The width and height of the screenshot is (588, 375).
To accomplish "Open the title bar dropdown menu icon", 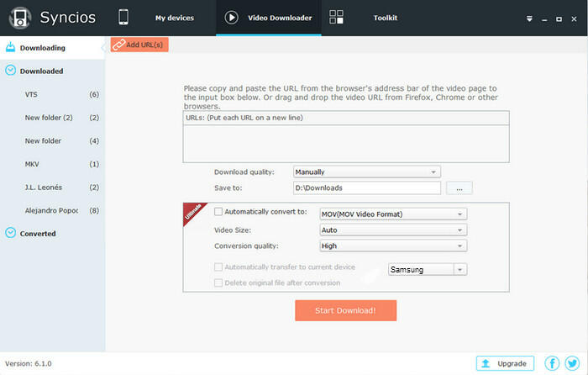I will pyautogui.click(x=529, y=18).
